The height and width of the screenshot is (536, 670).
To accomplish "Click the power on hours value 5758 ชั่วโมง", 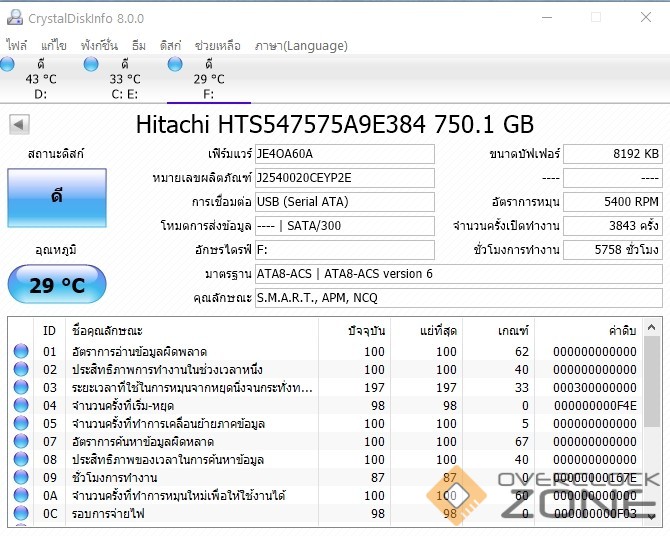I will pos(613,250).
